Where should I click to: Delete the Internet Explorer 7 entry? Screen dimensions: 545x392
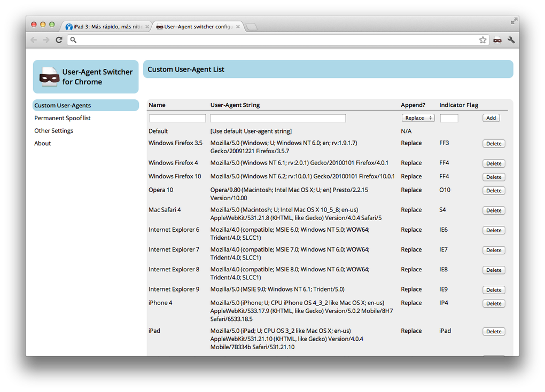(494, 250)
